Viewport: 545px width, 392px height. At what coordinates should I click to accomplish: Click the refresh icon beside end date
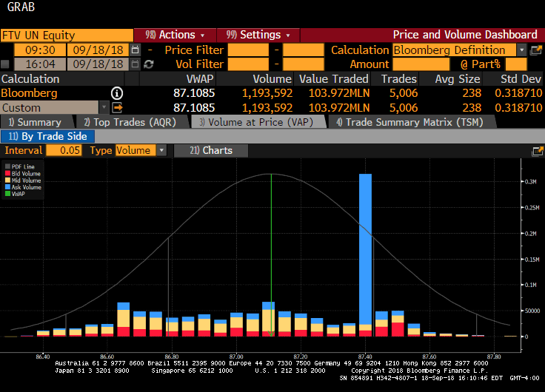pos(149,64)
